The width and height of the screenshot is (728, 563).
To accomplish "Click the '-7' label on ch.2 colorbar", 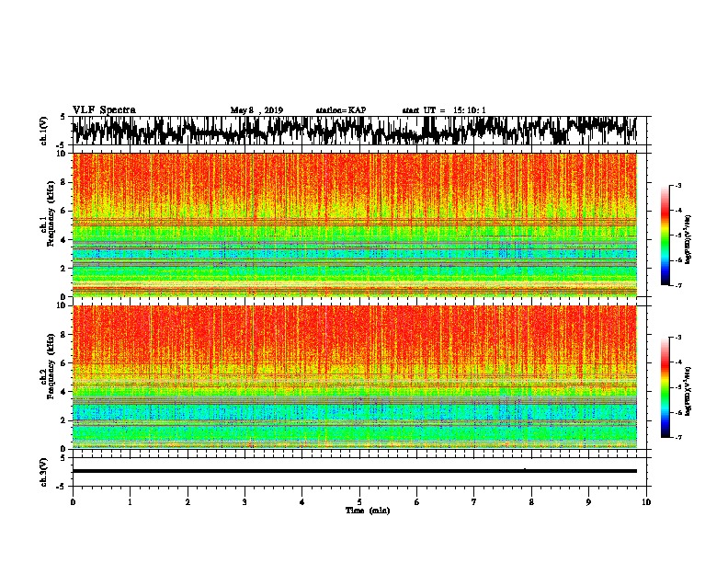I will point(678,438).
